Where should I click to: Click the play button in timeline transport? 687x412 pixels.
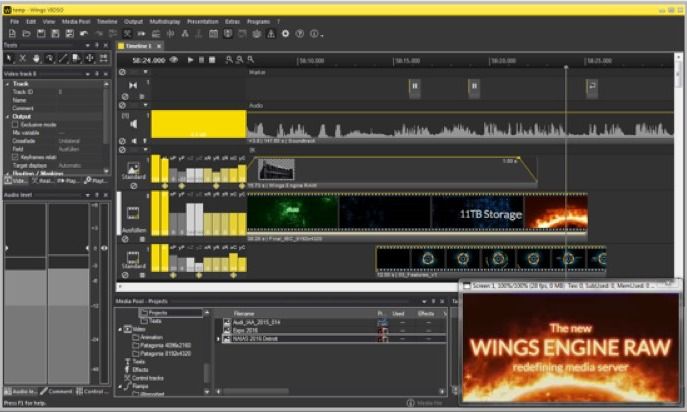coord(189,60)
